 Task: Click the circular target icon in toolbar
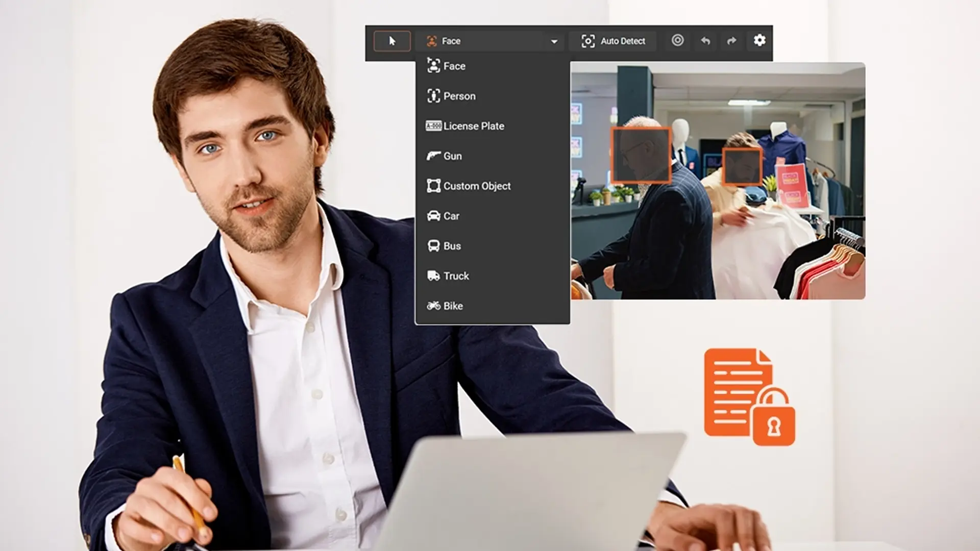pyautogui.click(x=677, y=40)
